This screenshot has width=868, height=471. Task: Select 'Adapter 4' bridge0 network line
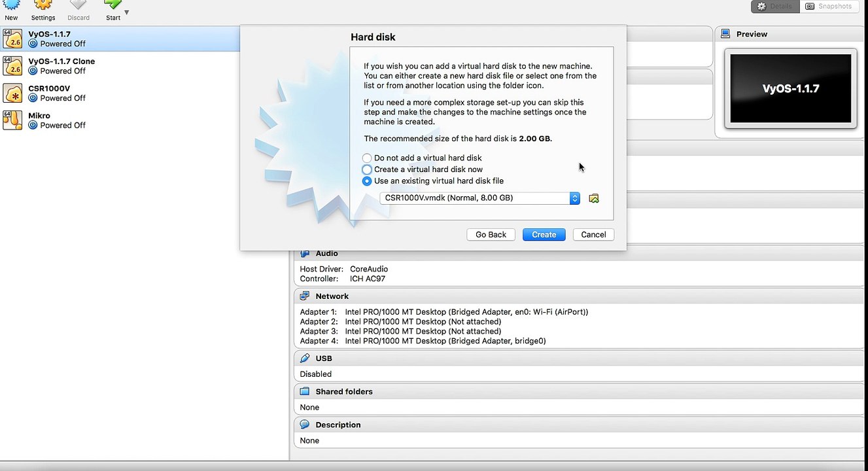(423, 341)
